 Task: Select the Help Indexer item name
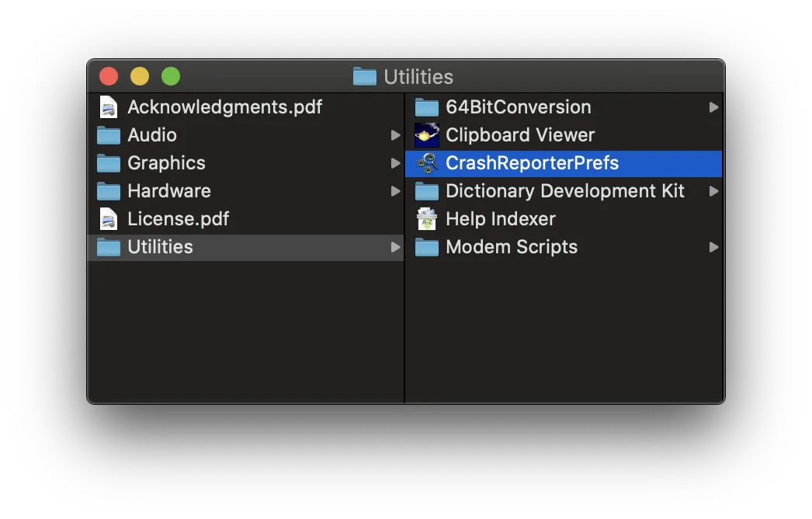click(x=500, y=219)
